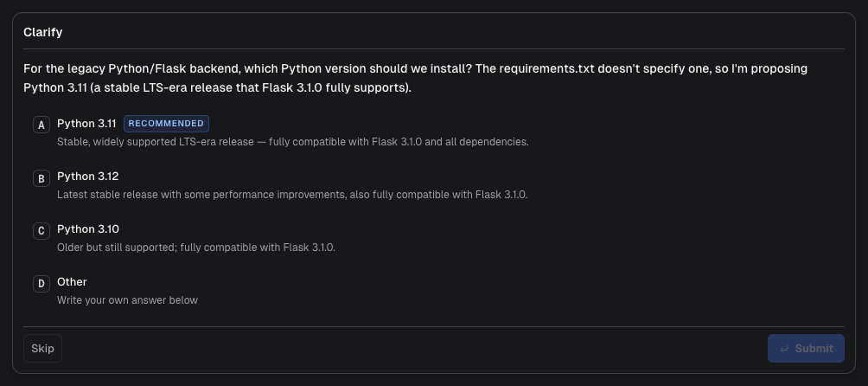Click the Submit label text

click(x=814, y=348)
